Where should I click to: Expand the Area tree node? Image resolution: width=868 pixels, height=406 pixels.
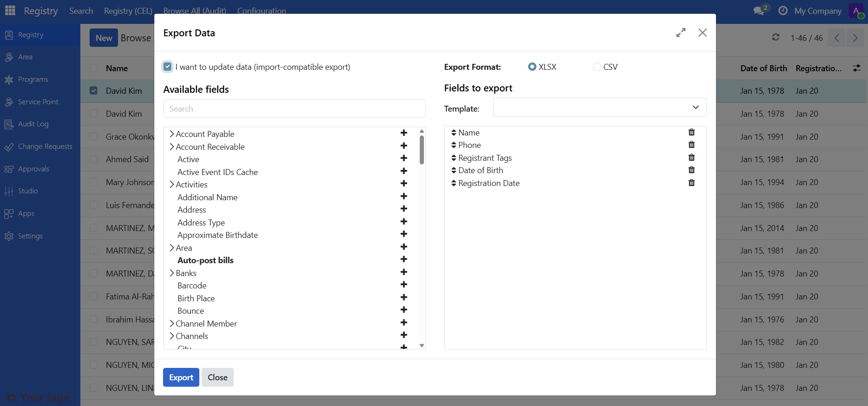pos(172,248)
